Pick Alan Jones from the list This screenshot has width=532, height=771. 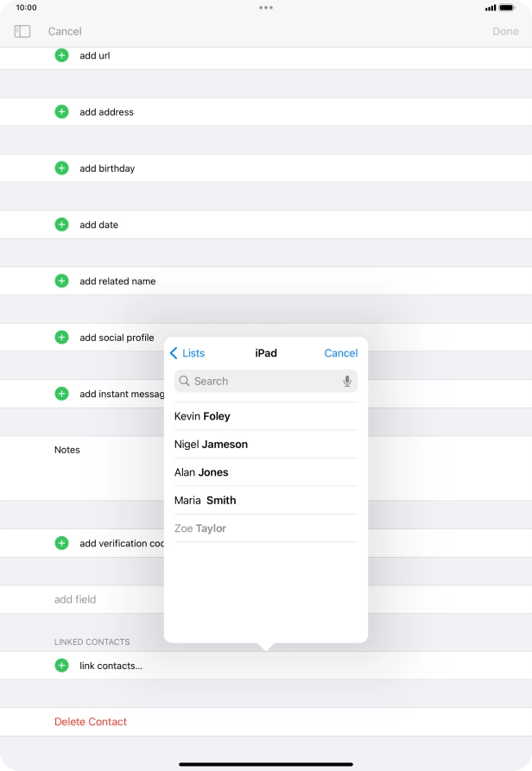[x=201, y=472]
